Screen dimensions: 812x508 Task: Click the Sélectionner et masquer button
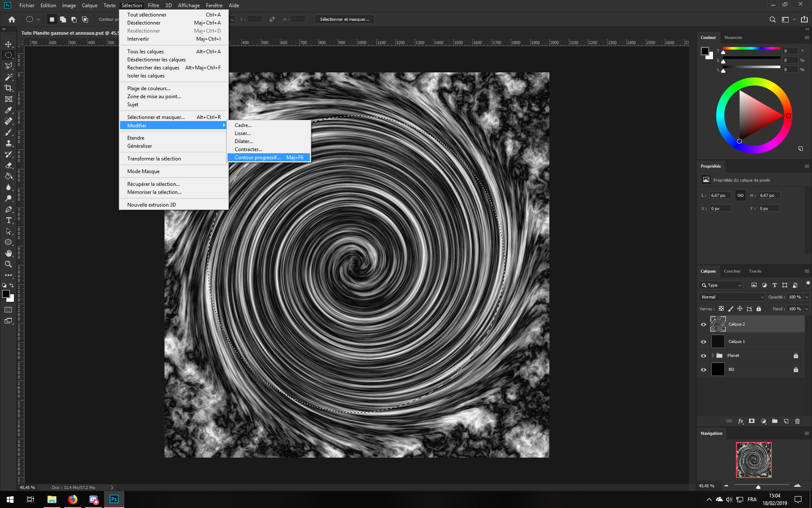[x=344, y=19]
